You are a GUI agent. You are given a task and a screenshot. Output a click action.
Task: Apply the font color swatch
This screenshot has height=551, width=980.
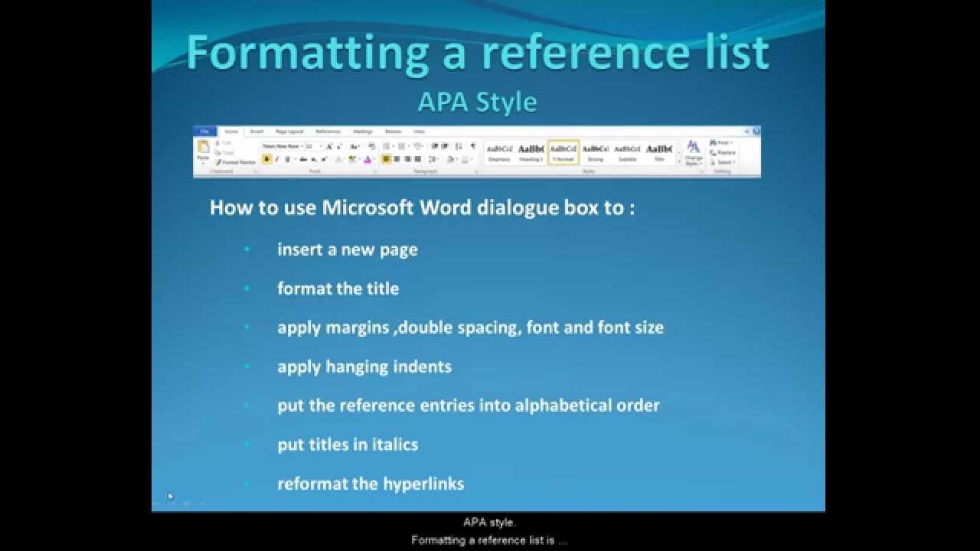[367, 159]
